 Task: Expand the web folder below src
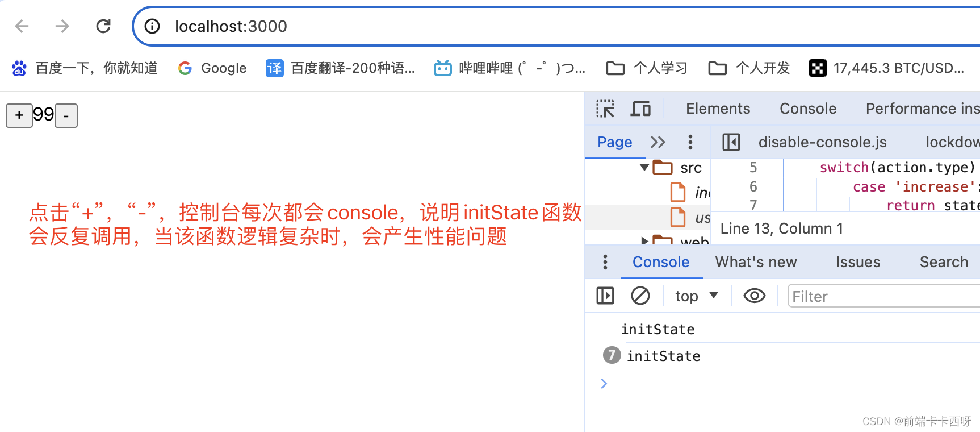(644, 241)
